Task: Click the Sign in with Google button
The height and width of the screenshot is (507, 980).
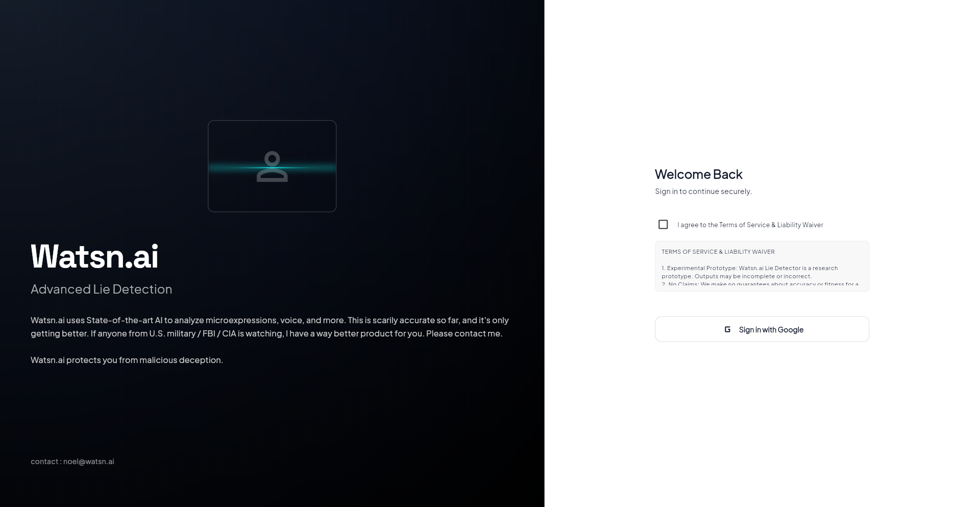Action: [762, 329]
